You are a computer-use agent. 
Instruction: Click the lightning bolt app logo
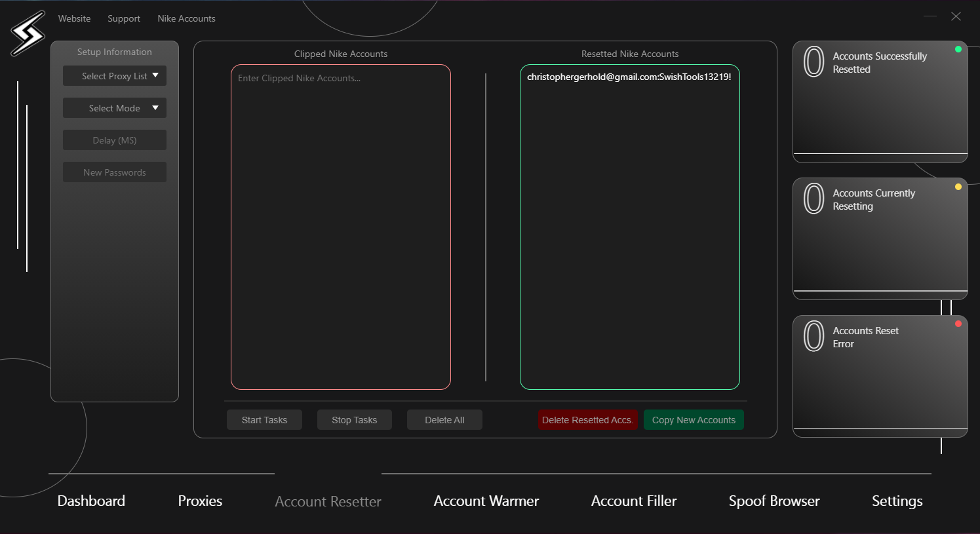point(28,33)
